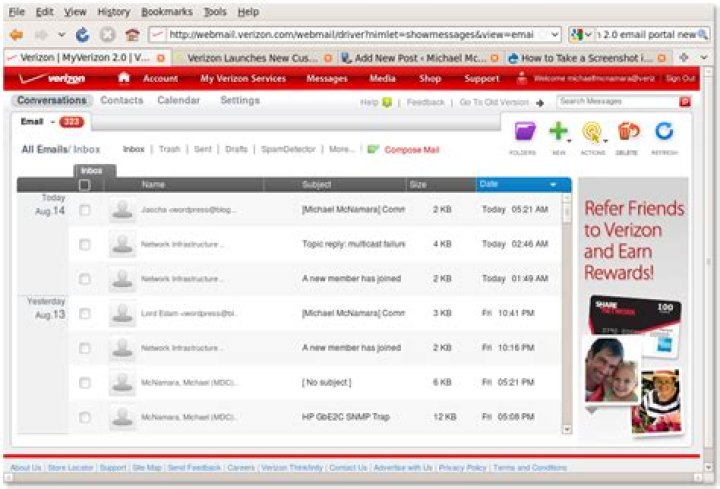Viewport: 720px width, 489px height.
Task: Open the SpamDetector folder link
Action: pyautogui.click(x=288, y=149)
